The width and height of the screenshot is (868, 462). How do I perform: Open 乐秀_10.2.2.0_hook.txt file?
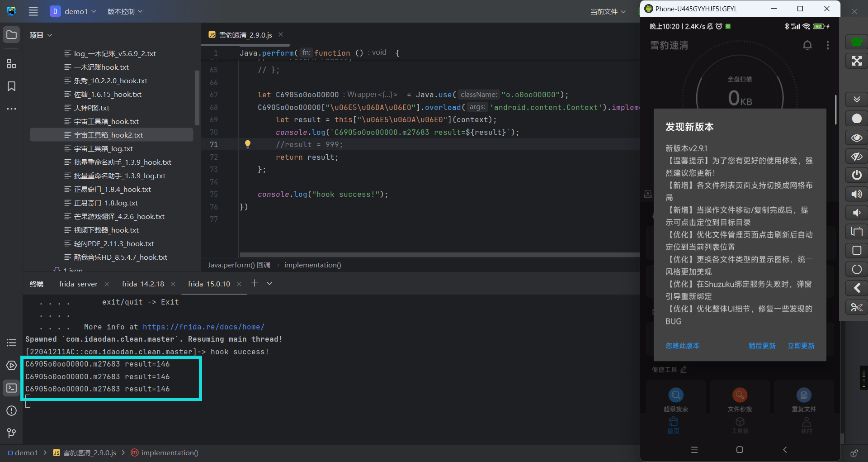(110, 81)
